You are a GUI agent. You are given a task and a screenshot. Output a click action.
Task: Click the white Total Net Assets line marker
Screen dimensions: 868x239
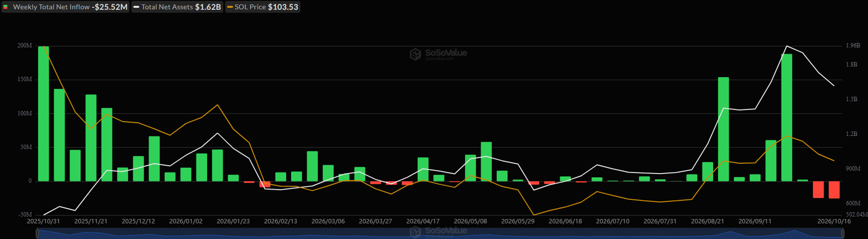click(x=137, y=7)
